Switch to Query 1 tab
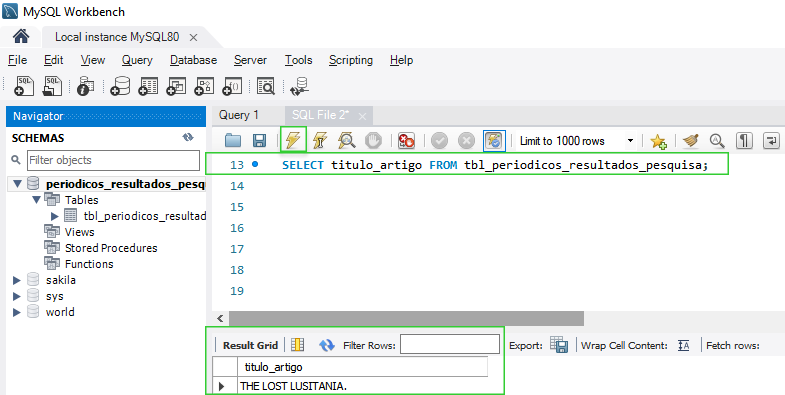 [x=239, y=115]
